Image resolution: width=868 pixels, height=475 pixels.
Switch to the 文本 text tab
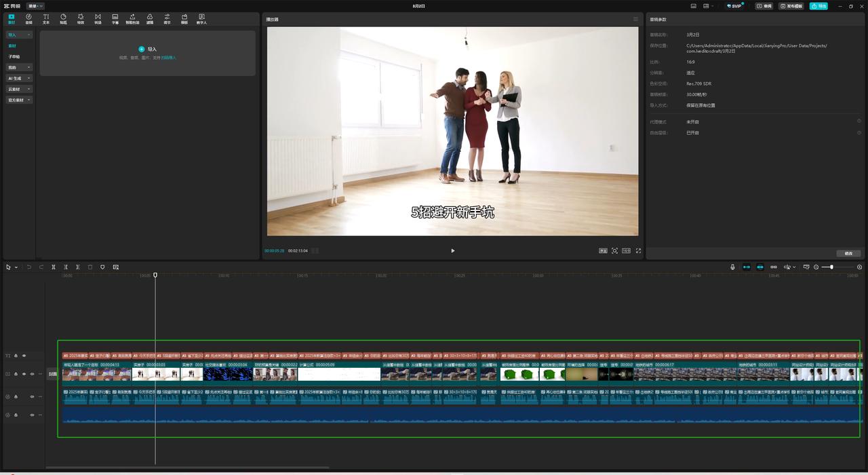[x=46, y=18]
